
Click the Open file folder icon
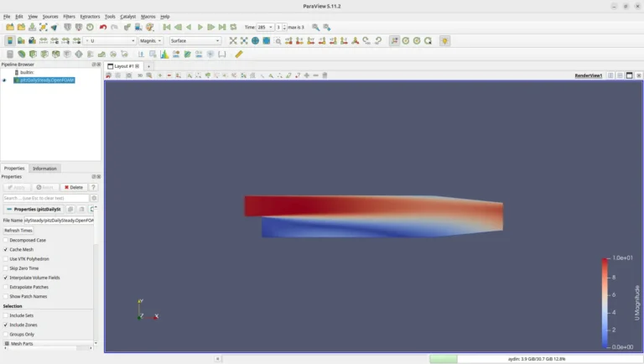[x=10, y=27]
